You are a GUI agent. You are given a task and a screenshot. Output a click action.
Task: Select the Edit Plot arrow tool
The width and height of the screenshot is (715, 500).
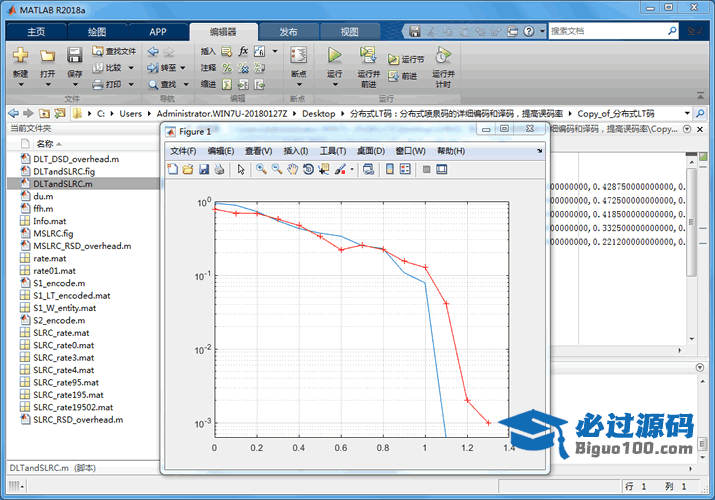241,170
